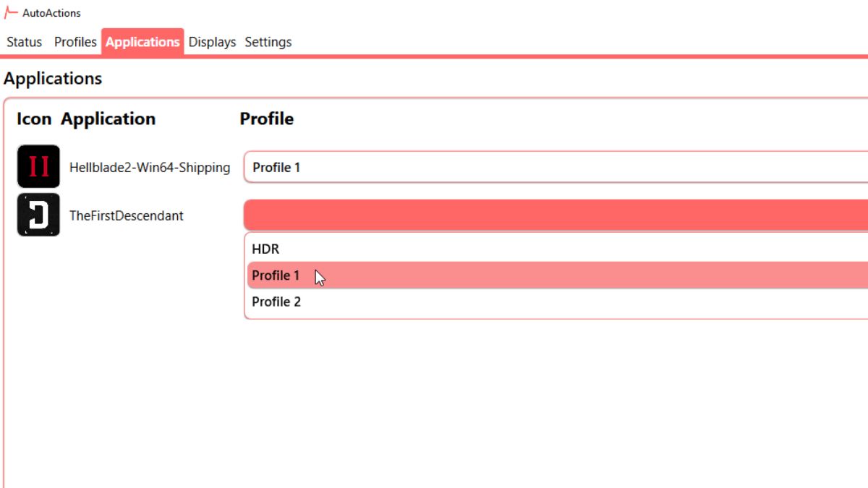Click the TheFirstDescendant application icon
This screenshot has width=868, height=488.
click(x=38, y=215)
